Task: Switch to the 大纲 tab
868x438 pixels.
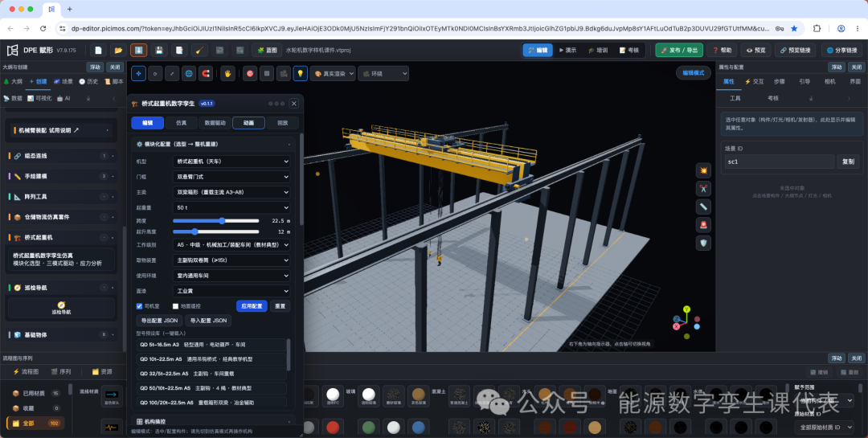Action: click(x=13, y=81)
